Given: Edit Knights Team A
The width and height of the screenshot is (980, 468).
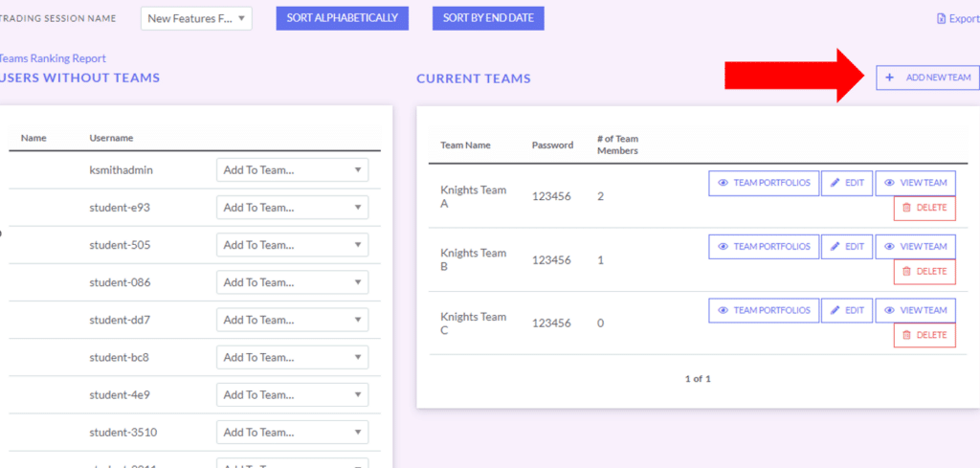Looking at the screenshot, I should pyautogui.click(x=847, y=183).
